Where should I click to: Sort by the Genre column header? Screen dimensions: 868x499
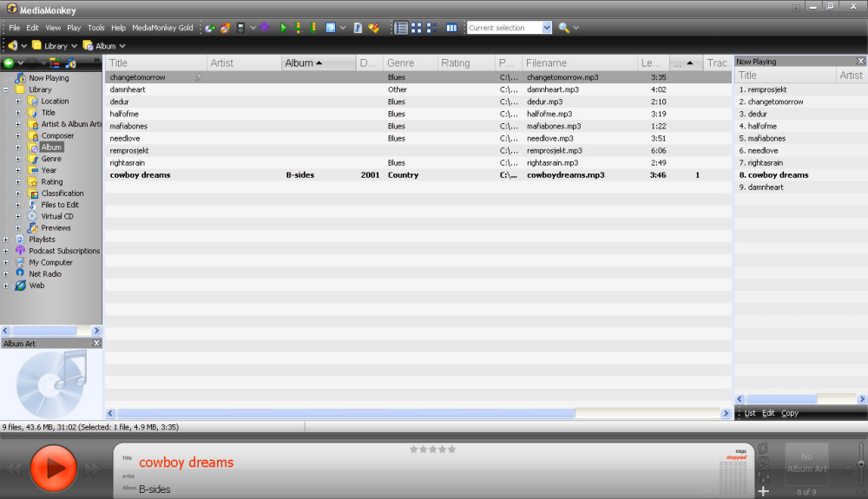click(x=411, y=63)
